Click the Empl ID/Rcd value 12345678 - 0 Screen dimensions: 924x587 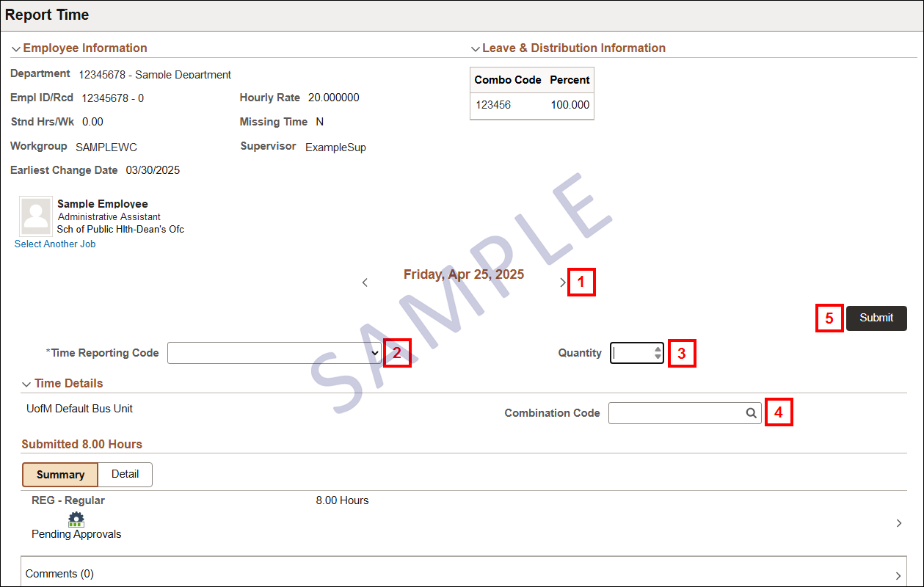(112, 98)
